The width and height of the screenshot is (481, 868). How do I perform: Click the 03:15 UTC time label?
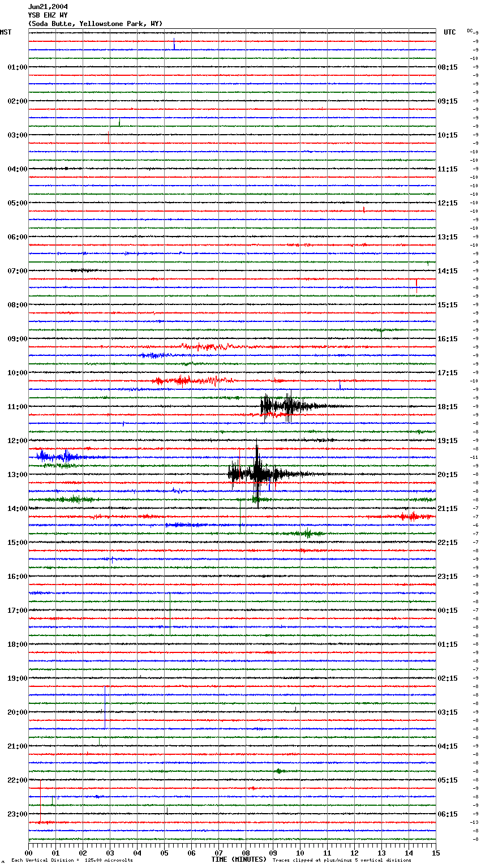(448, 712)
